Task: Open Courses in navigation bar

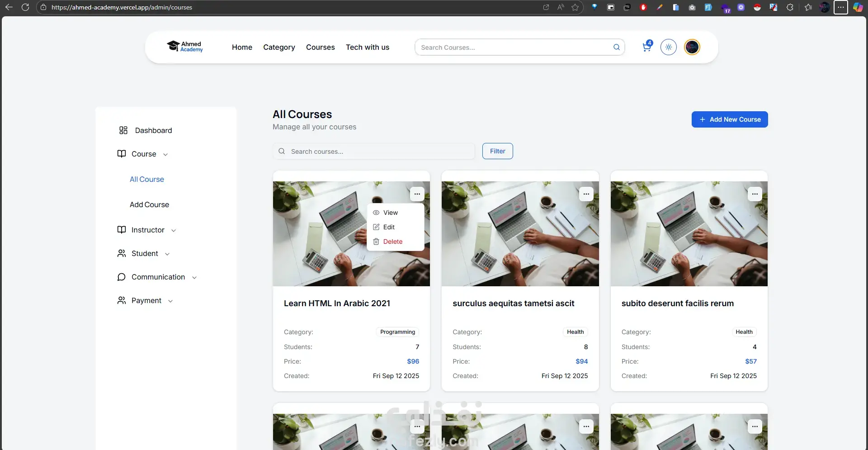Action: click(320, 47)
